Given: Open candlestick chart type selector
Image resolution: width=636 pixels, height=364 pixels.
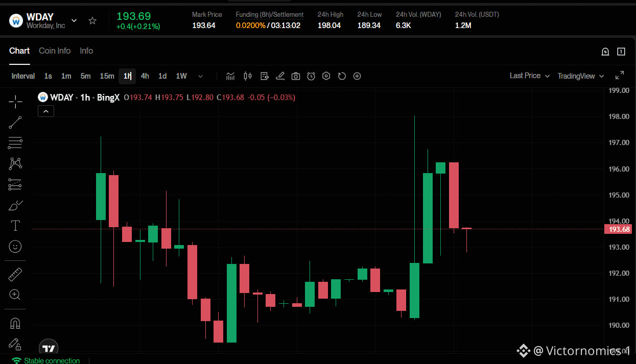Looking at the screenshot, I should [x=248, y=76].
